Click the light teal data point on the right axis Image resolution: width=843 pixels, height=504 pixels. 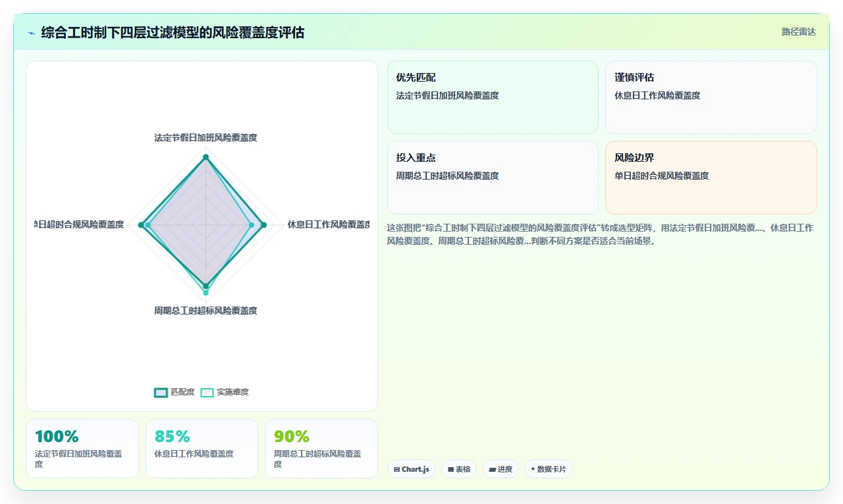point(252,225)
